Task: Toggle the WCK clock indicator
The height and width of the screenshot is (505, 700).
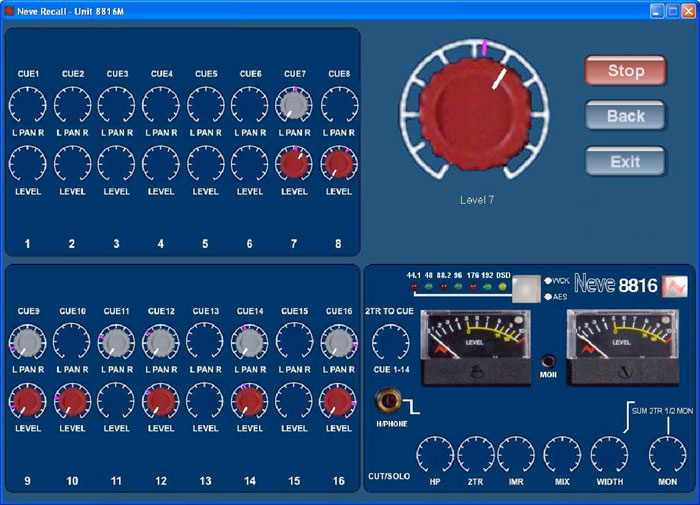Action: (548, 281)
